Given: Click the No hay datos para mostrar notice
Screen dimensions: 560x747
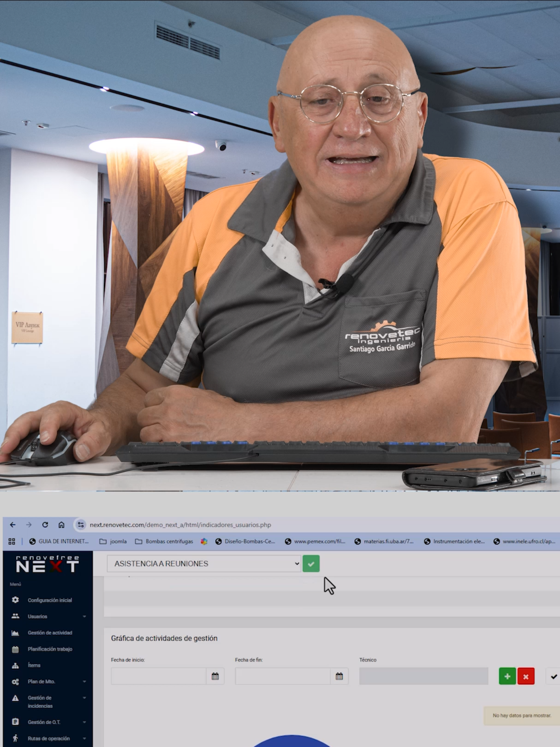Looking at the screenshot, I should click(x=522, y=716).
